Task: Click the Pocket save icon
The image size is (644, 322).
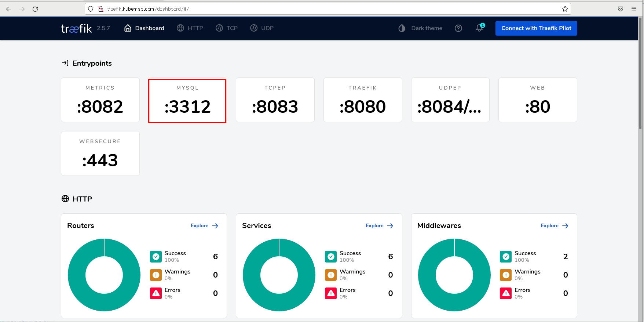Action: pyautogui.click(x=620, y=9)
